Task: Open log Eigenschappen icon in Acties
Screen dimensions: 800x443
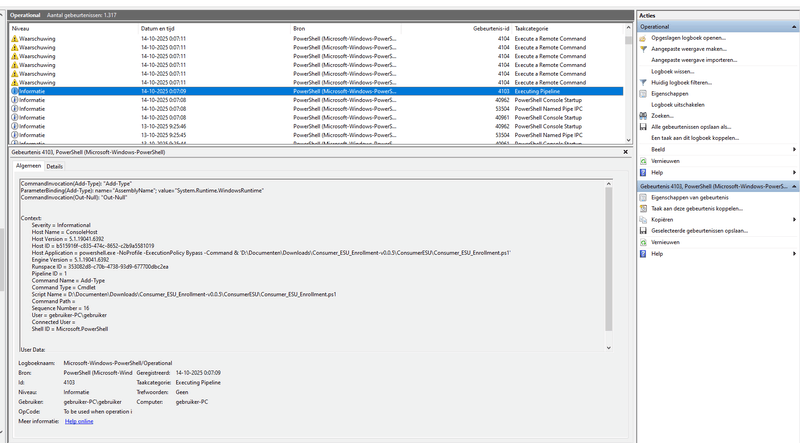Action: (x=643, y=94)
